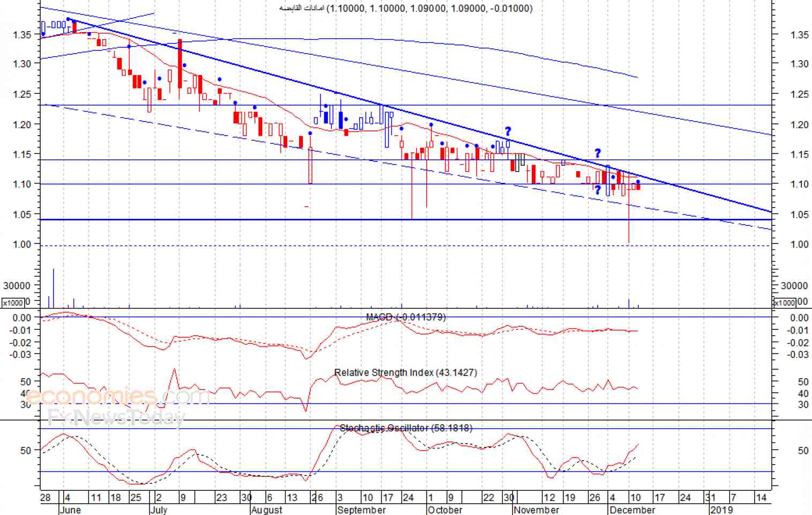Screen dimensions: 812x515
Task: Click the date tick labeled 18
Action: click(x=115, y=497)
